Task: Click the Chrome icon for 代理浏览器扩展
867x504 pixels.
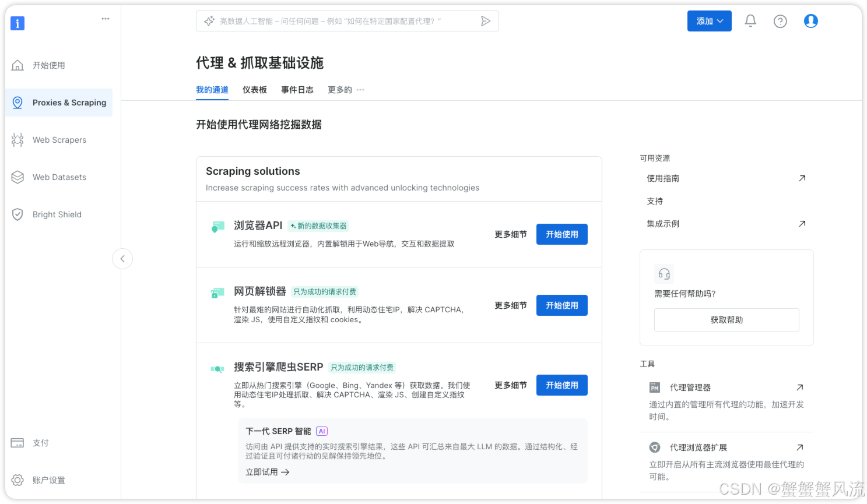Action: [655, 447]
